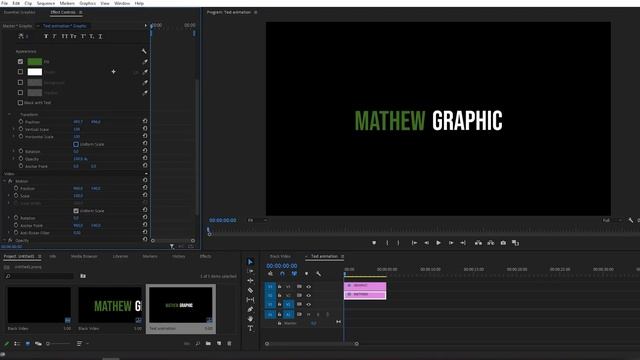Click the Faux Bold text style icon

tap(46, 36)
